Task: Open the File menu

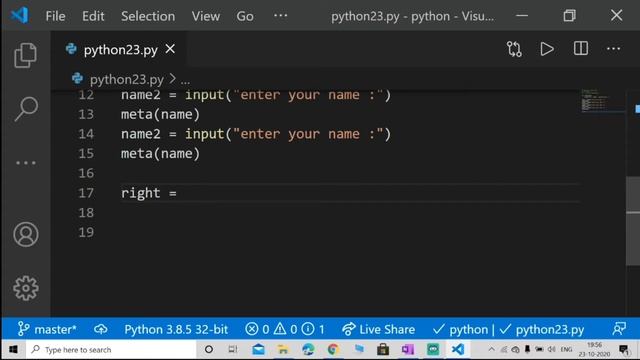Action: coord(55,16)
